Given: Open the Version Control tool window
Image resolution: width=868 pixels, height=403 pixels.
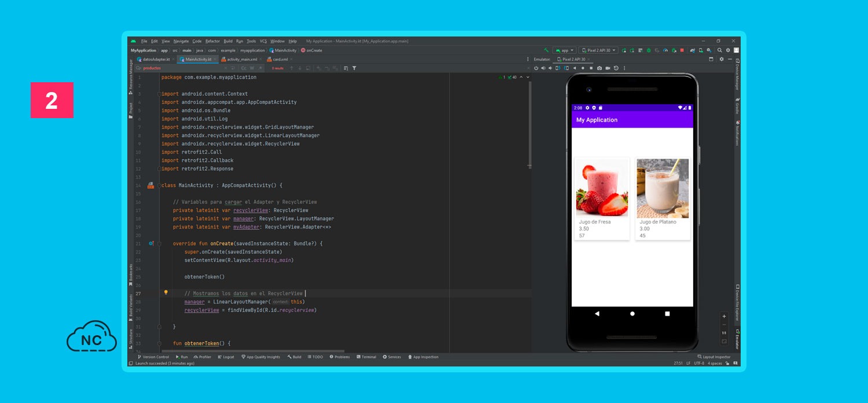Looking at the screenshot, I should click(153, 357).
